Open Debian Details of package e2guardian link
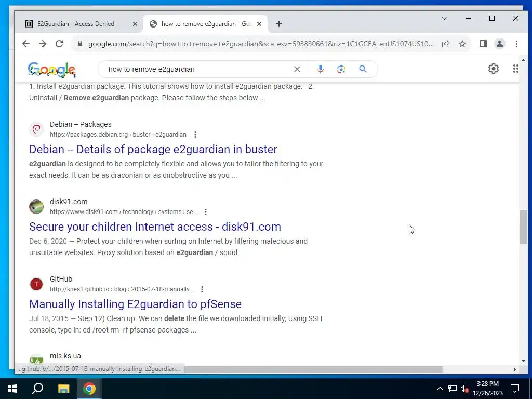532x399 pixels. tap(153, 149)
